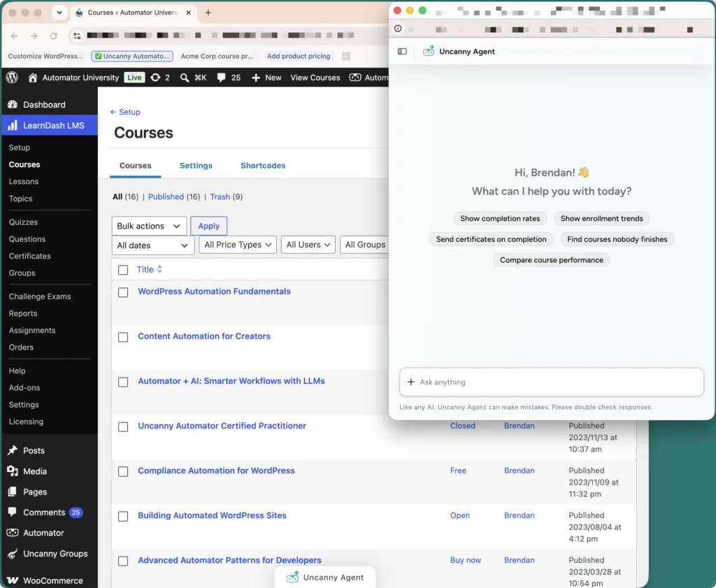This screenshot has width=716, height=588.
Task: Click the Uncanny Agent robot logo
Action: click(429, 51)
